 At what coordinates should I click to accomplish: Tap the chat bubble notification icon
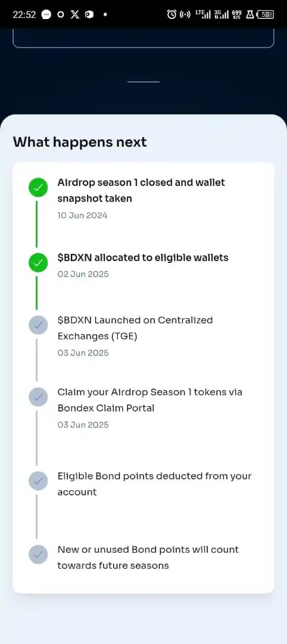(46, 15)
